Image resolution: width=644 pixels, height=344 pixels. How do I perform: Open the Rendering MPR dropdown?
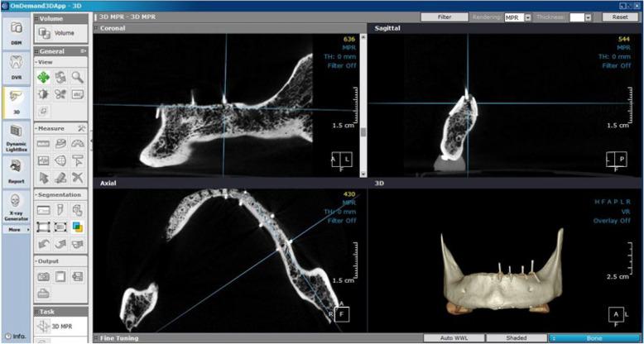point(528,17)
